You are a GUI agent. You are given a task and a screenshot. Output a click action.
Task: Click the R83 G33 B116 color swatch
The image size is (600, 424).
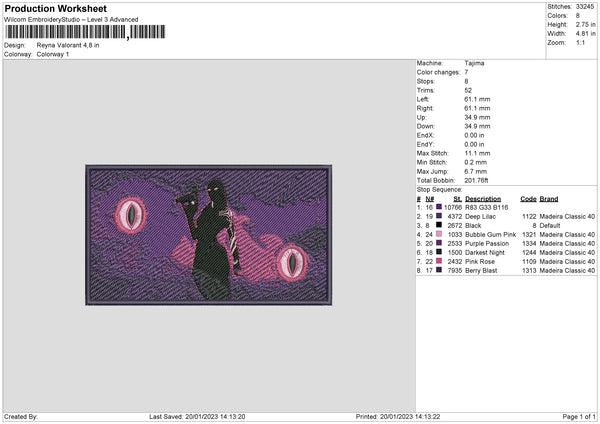point(439,207)
